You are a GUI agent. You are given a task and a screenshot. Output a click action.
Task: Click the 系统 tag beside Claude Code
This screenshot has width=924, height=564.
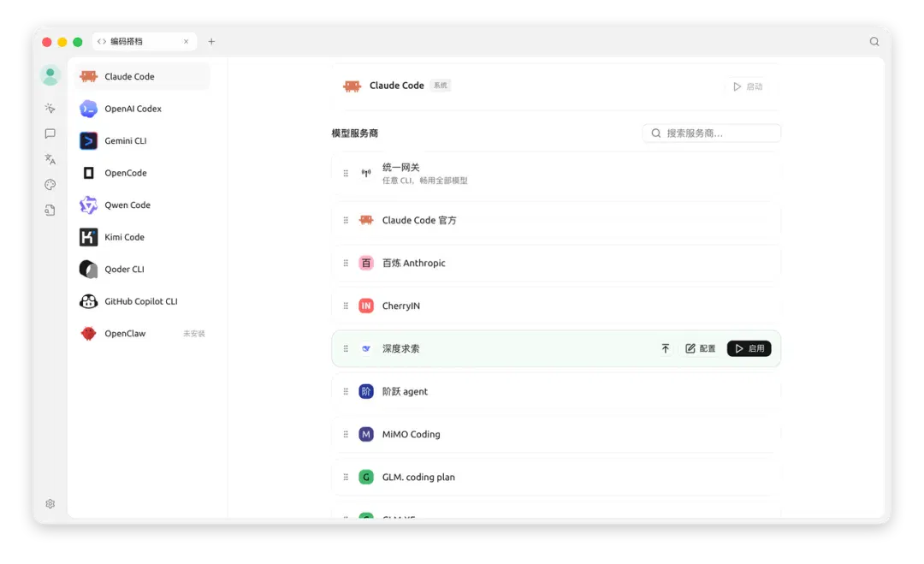441,86
